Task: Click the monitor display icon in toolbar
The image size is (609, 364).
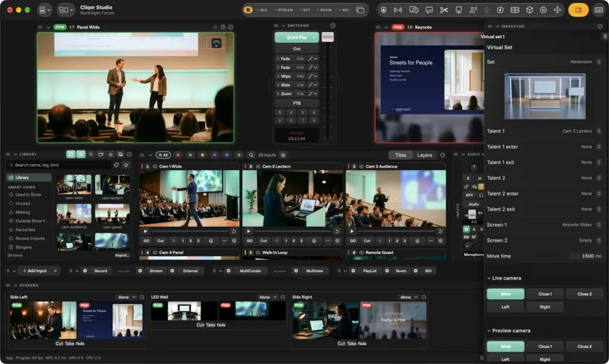Action: click(459, 10)
